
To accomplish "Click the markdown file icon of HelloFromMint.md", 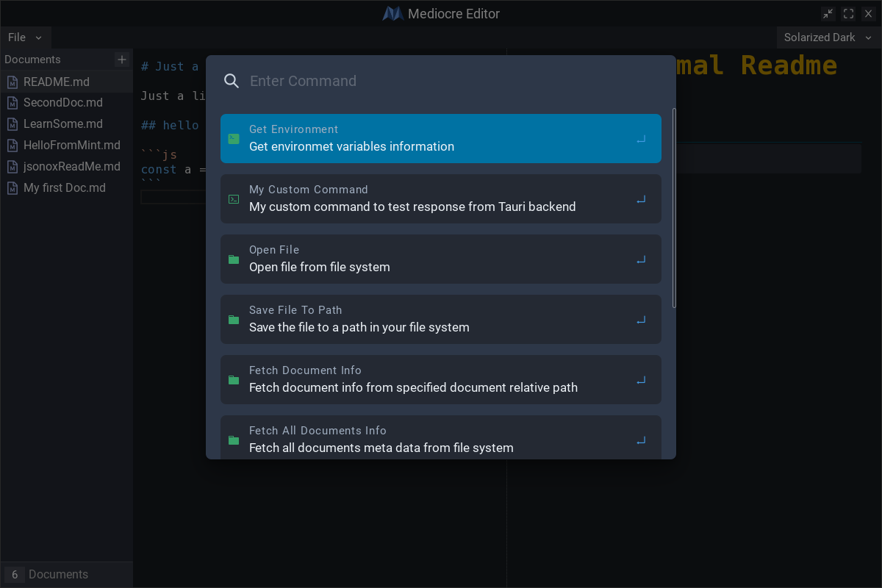I will [x=12, y=146].
